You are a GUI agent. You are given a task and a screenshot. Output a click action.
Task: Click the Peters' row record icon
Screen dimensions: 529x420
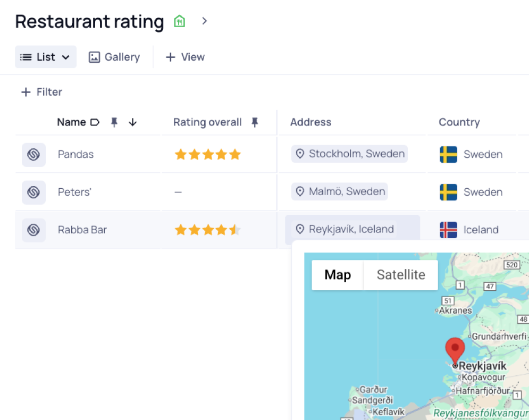pos(33,192)
